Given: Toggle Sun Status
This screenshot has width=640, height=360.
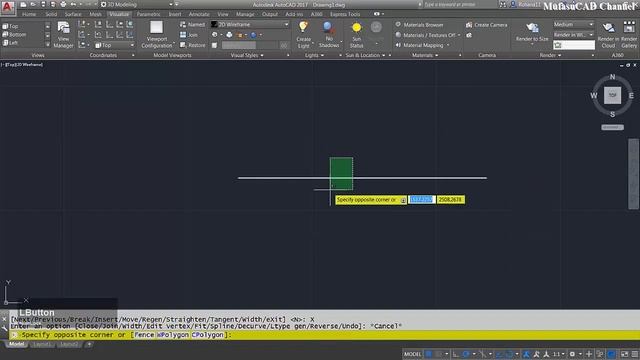Looking at the screenshot, I should tap(356, 35).
